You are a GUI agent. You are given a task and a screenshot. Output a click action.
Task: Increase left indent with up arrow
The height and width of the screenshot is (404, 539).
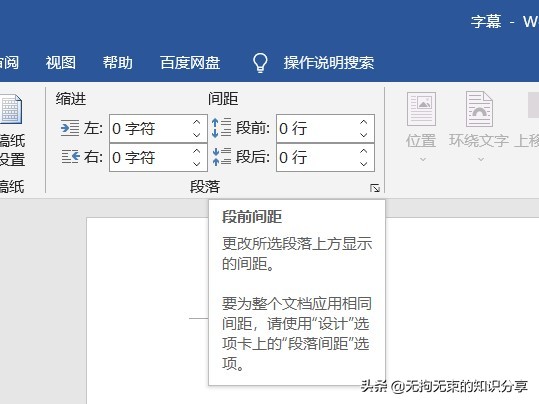[x=196, y=122]
